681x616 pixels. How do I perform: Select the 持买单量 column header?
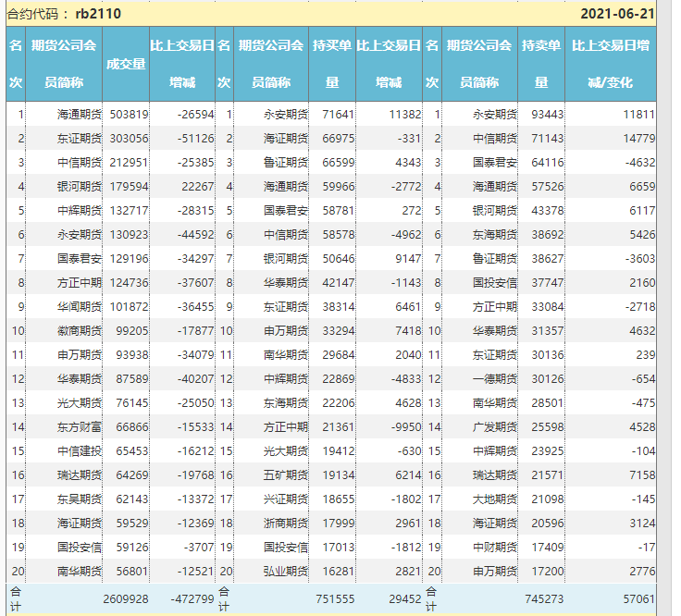click(x=331, y=64)
